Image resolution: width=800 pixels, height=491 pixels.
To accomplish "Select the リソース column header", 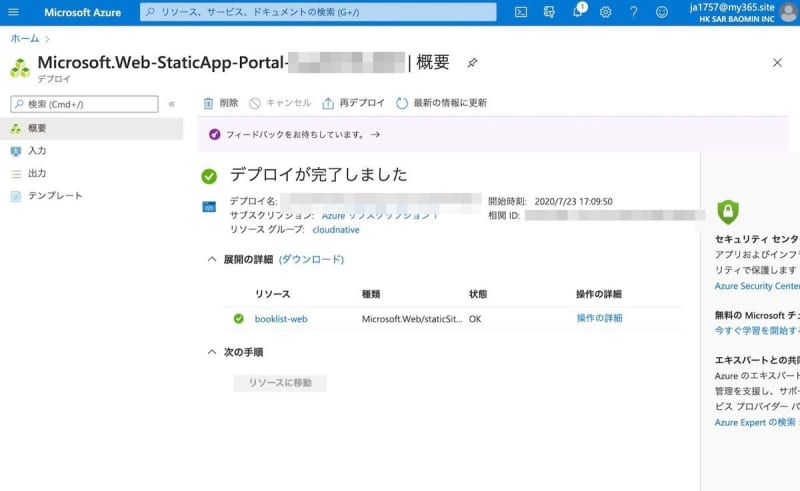I will [272, 294].
